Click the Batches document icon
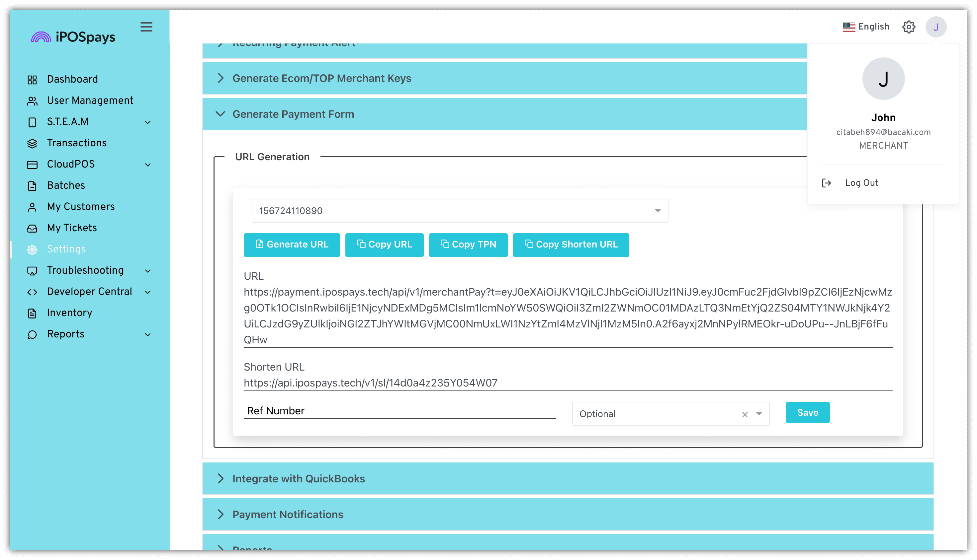 pos(32,186)
